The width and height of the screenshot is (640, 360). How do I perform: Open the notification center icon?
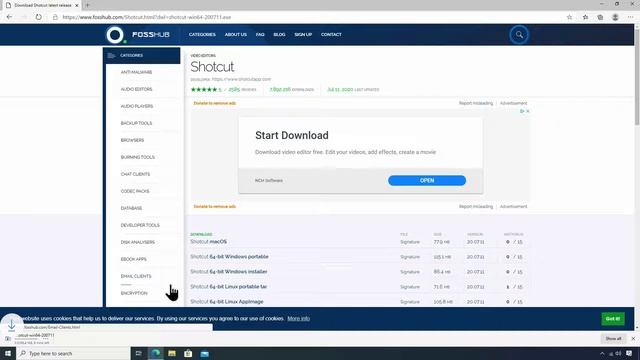click(x=629, y=353)
